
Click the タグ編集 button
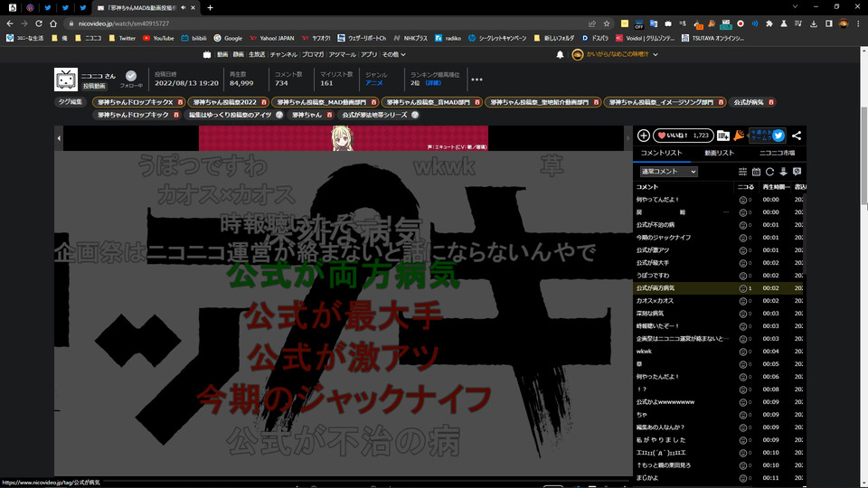pyautogui.click(x=70, y=102)
